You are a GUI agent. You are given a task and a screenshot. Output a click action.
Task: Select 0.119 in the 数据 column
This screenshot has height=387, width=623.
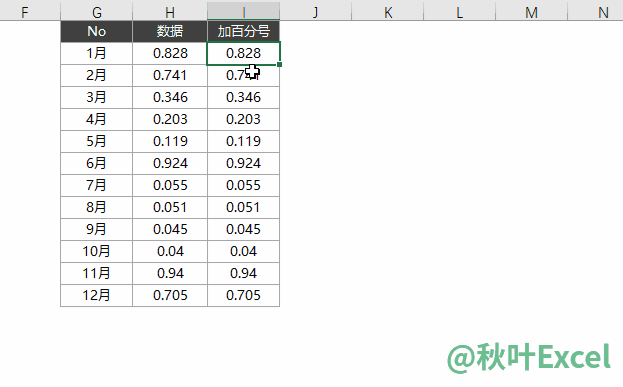tap(170, 141)
